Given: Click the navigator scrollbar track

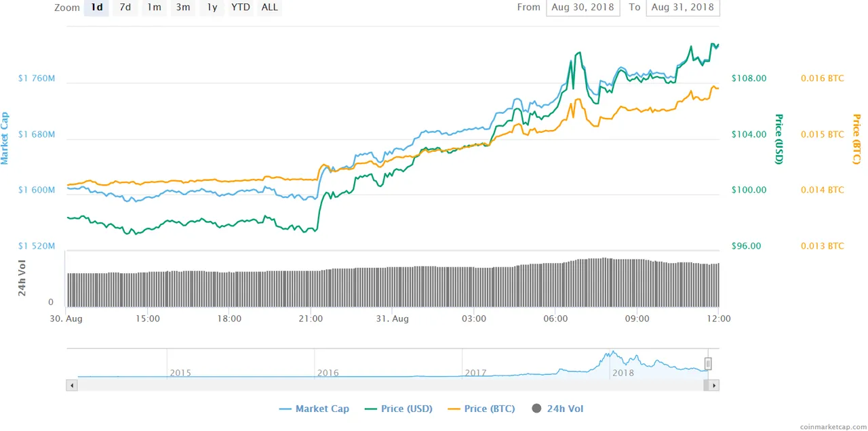Looking at the screenshot, I should (x=390, y=386).
